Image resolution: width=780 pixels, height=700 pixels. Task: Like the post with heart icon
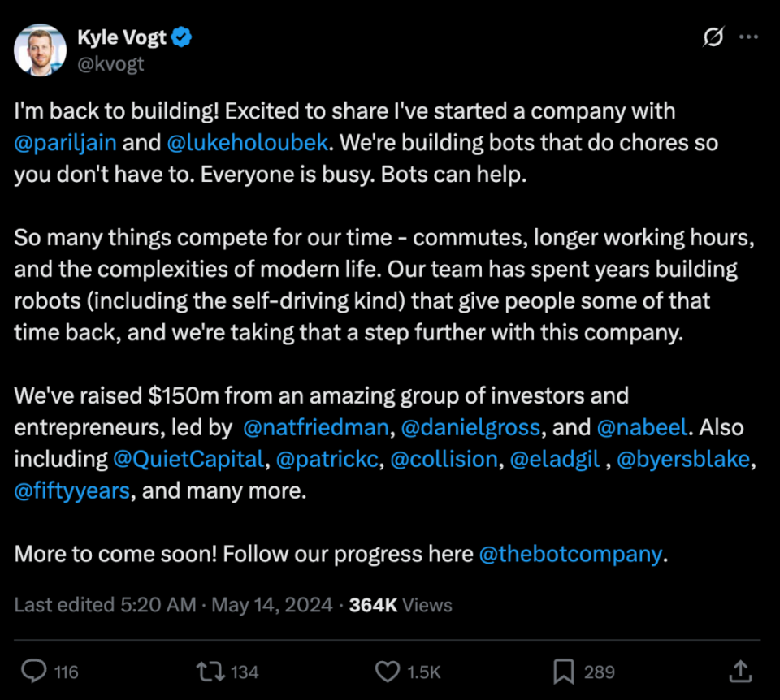tap(388, 671)
